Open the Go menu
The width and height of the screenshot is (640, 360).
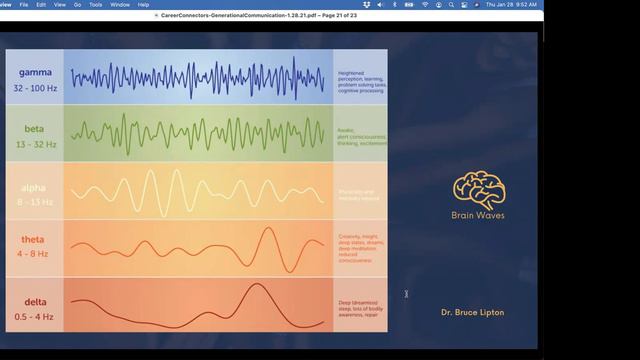pyautogui.click(x=78, y=5)
